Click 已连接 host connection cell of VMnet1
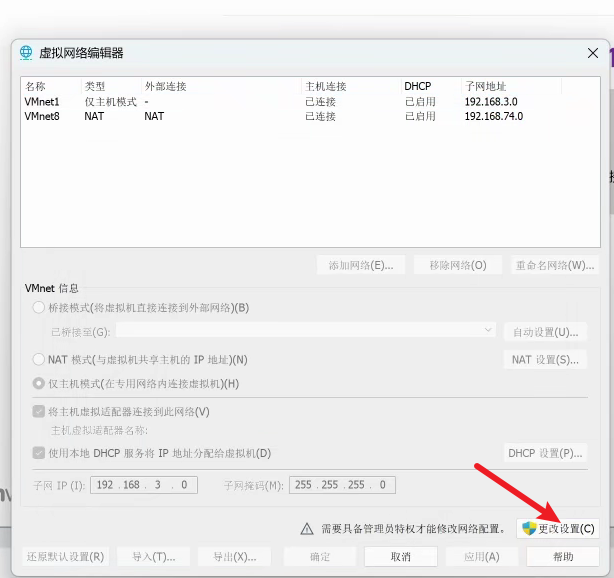The height and width of the screenshot is (578, 614). [320, 102]
